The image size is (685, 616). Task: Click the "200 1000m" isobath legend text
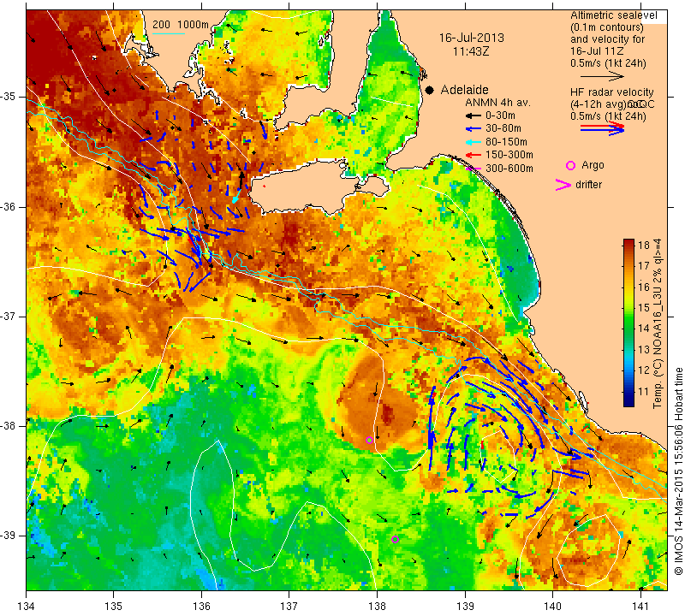[x=181, y=25]
